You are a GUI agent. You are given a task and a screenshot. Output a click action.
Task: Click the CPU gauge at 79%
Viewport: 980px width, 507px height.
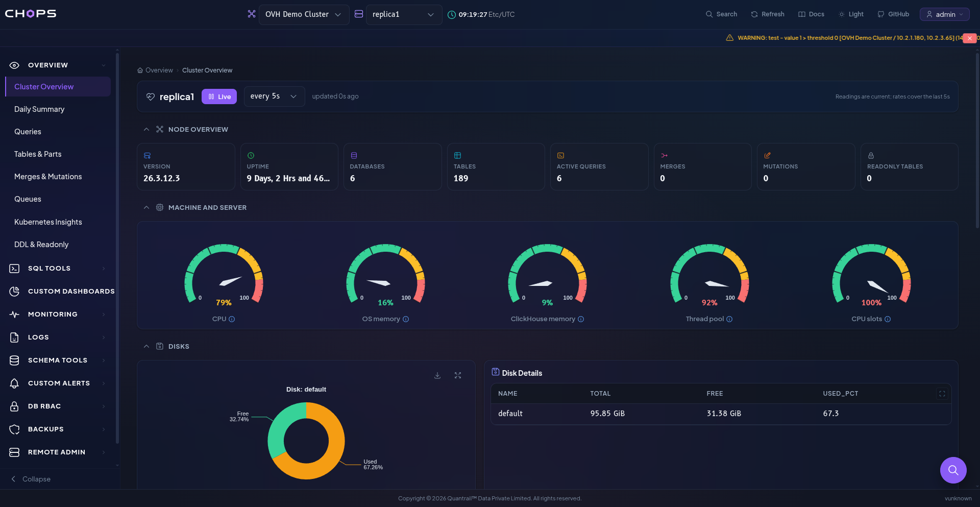coord(224,276)
